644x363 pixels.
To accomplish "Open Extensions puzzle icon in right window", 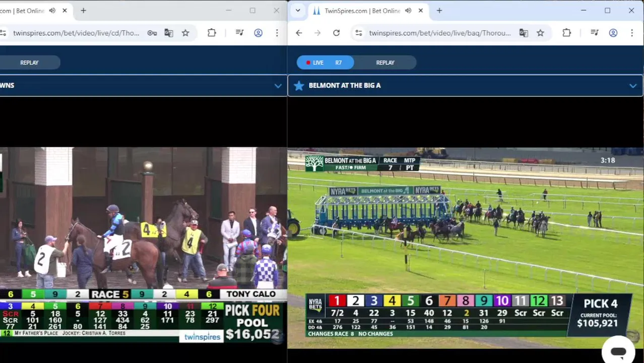I will pyautogui.click(x=566, y=33).
